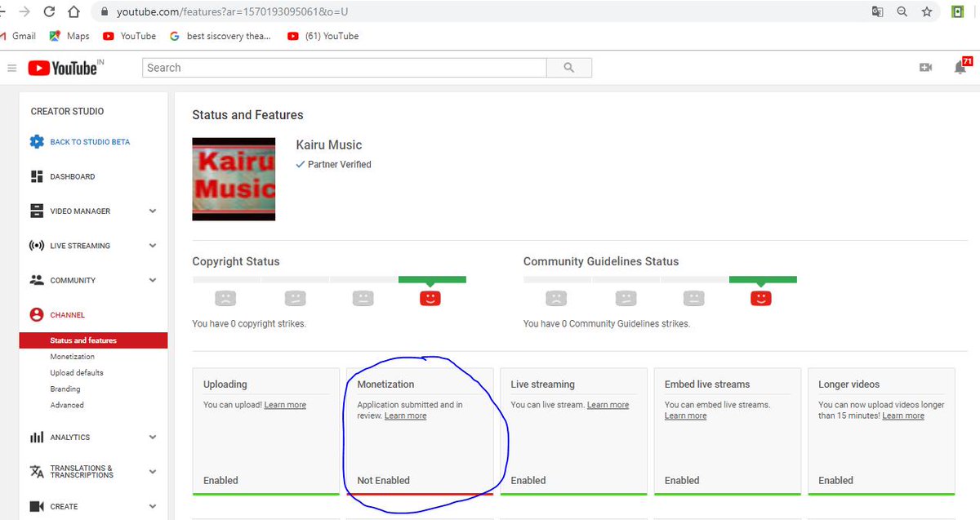Click the forward navigation arrow
Image resolution: width=980 pixels, height=520 pixels.
pos(24,12)
